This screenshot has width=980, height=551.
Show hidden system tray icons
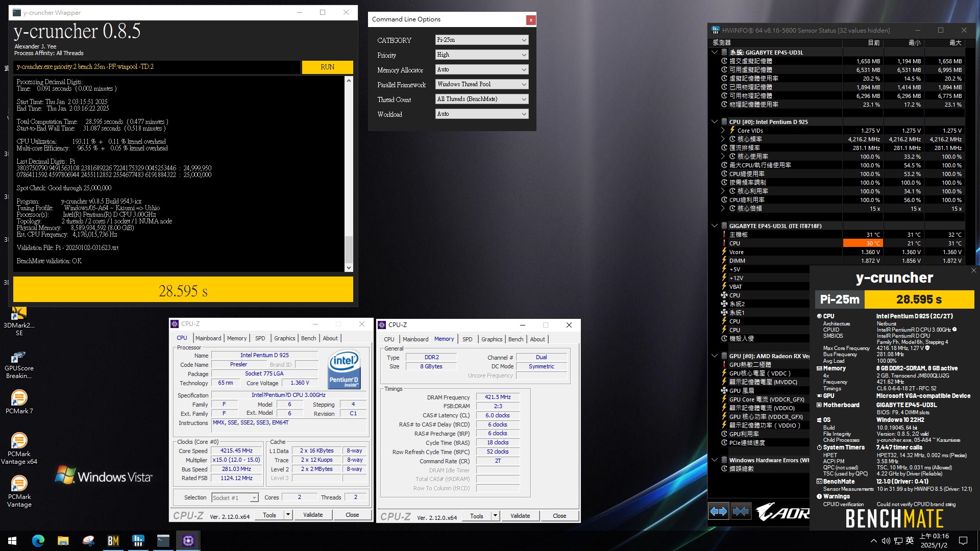click(874, 541)
